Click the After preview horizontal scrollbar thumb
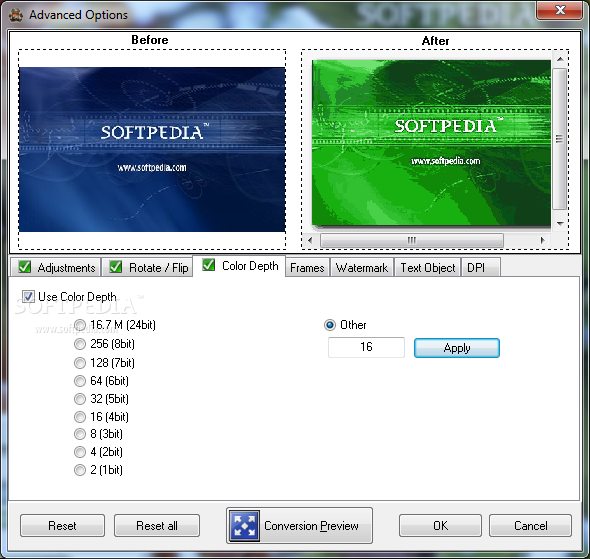 tap(412, 240)
